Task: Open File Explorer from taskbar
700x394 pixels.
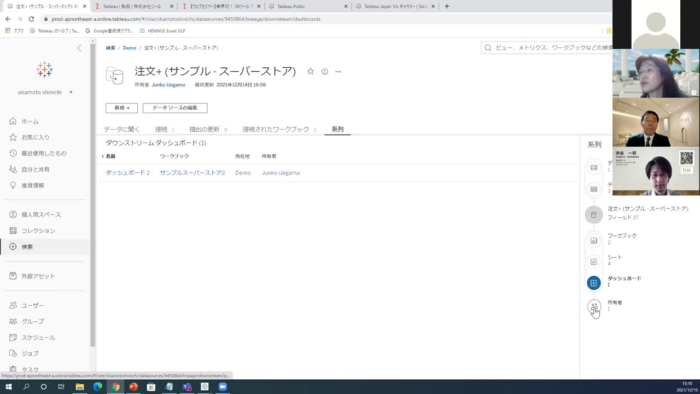Action: [x=79, y=387]
